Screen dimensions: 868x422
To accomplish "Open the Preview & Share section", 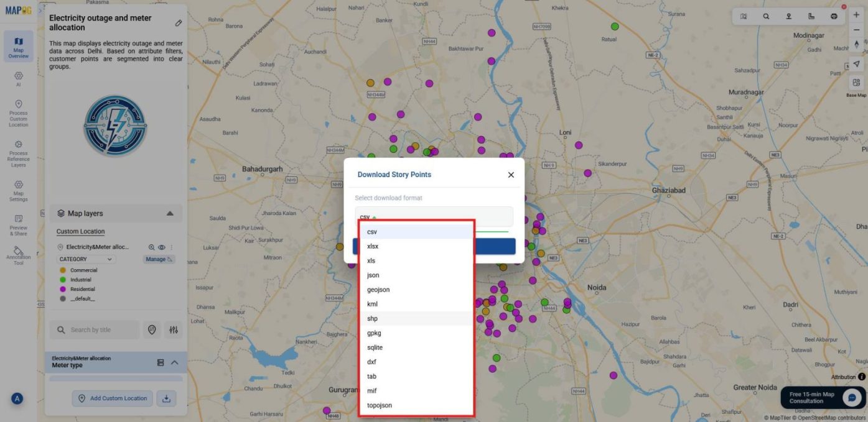I will [18, 225].
